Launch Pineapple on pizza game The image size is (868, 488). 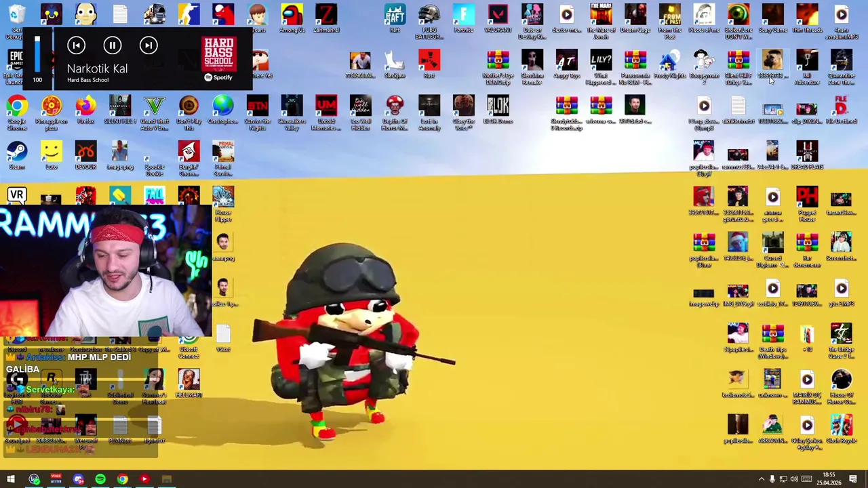(x=52, y=112)
